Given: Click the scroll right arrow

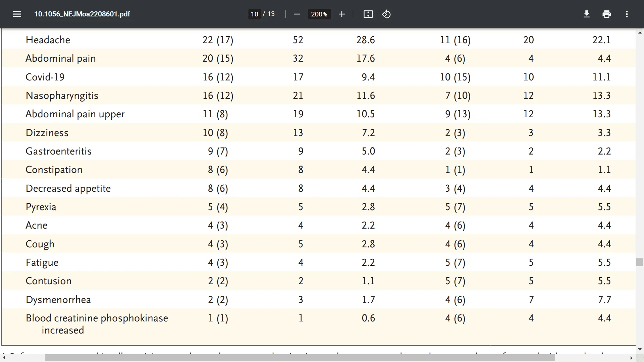Looking at the screenshot, I should (632, 358).
